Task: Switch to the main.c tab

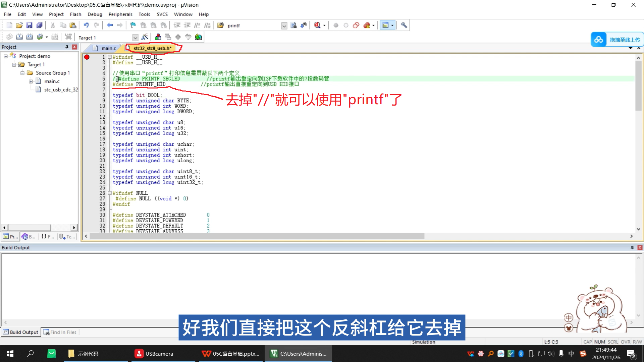Action: (x=108, y=48)
